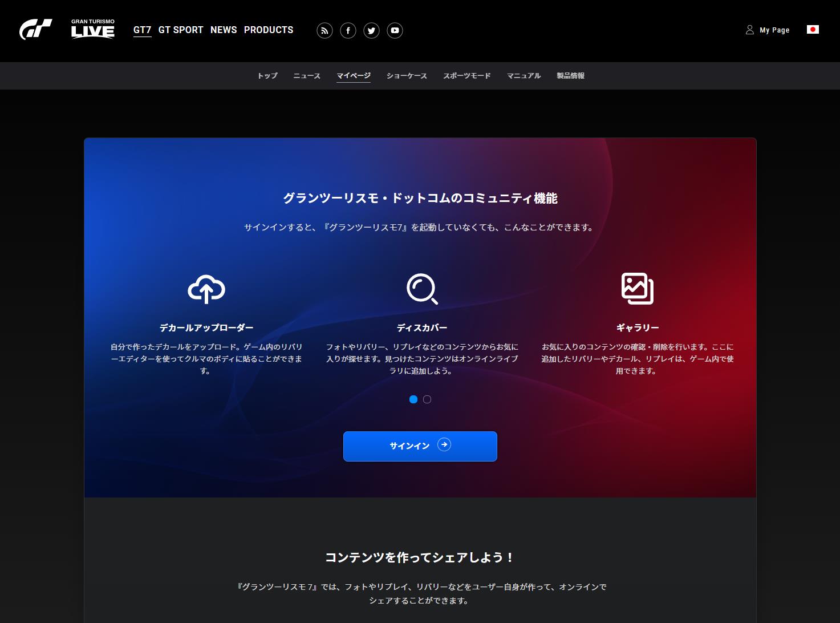Open the Gran Turismo Live logo link

point(93,30)
